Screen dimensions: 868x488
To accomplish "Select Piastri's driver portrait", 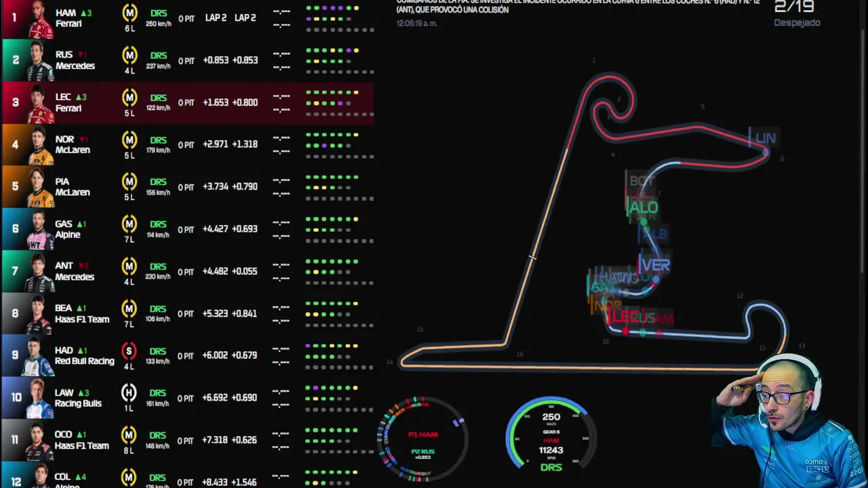I will pyautogui.click(x=40, y=188).
